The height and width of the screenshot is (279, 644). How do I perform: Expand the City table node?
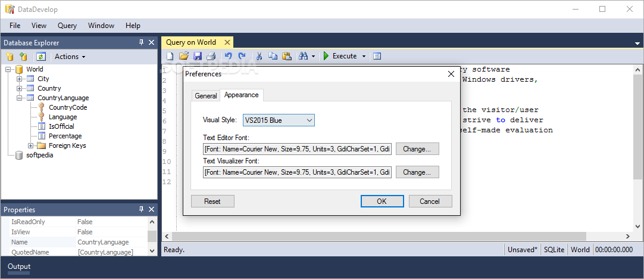(19, 79)
